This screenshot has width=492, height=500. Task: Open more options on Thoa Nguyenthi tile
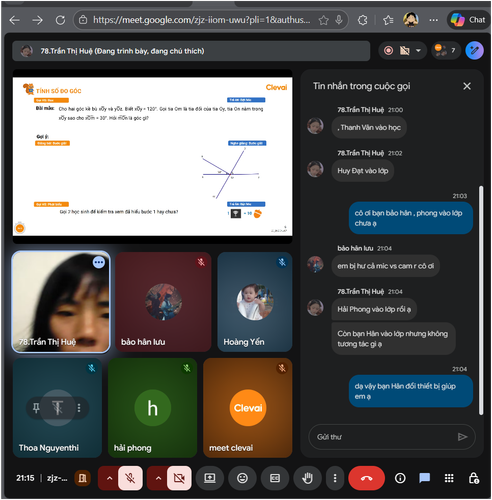point(79,408)
